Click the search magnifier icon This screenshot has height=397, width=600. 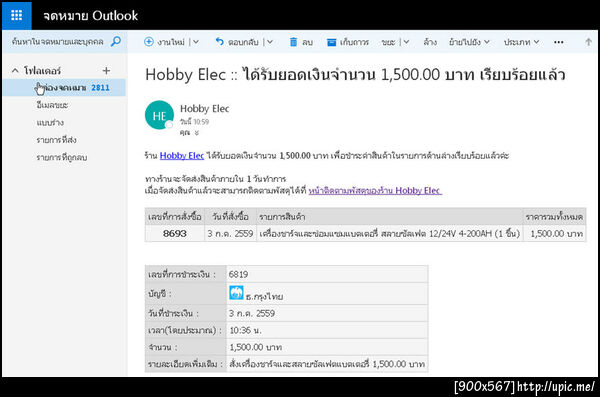(116, 41)
